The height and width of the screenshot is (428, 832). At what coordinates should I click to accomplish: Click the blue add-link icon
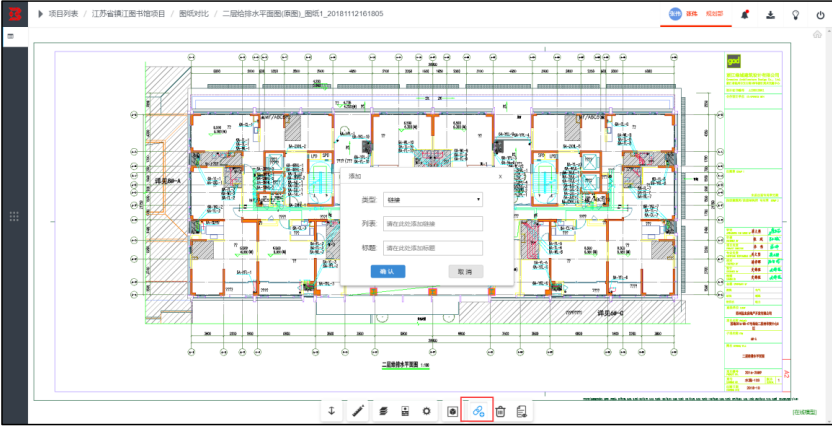tap(478, 410)
